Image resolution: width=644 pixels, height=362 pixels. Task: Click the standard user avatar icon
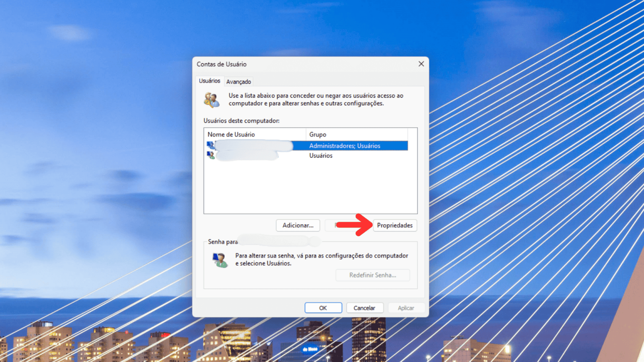(x=210, y=155)
